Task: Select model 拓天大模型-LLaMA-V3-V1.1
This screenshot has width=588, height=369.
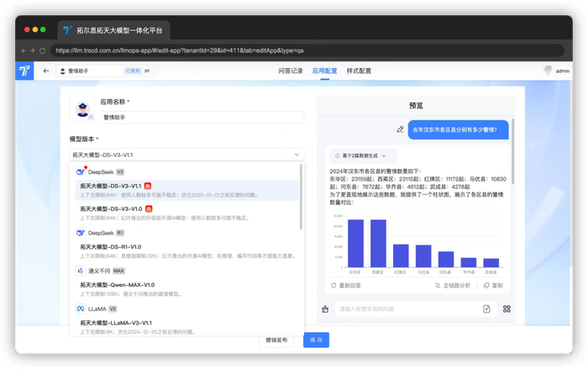Action: click(187, 327)
